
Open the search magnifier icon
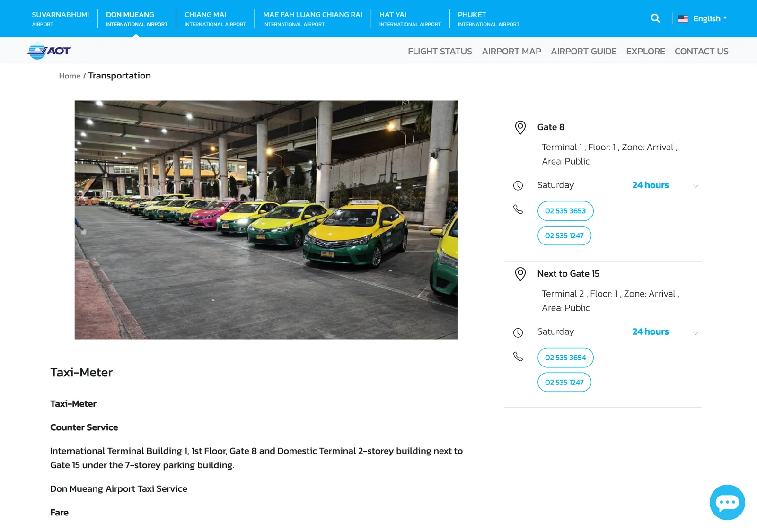(x=655, y=18)
